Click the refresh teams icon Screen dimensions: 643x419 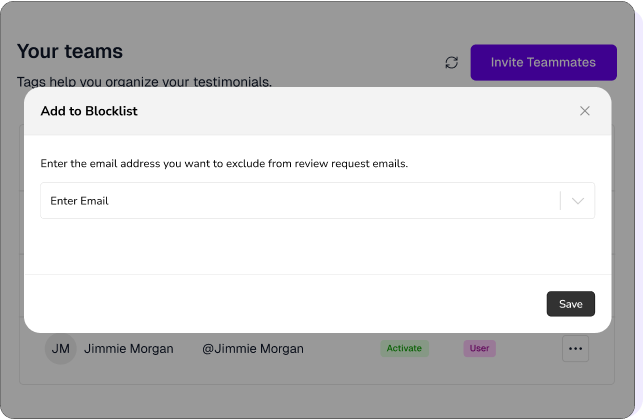[x=451, y=63]
